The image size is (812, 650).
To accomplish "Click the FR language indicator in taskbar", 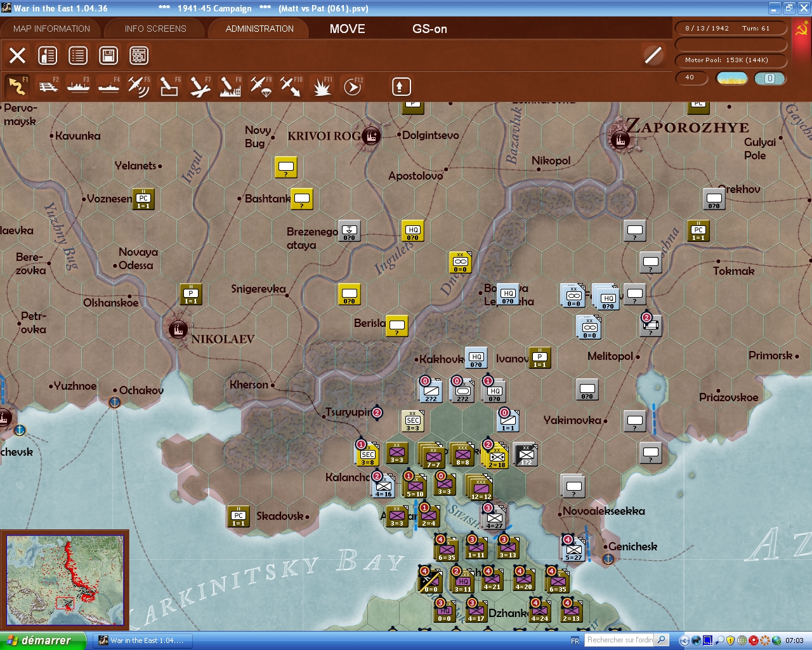I will coord(575,640).
